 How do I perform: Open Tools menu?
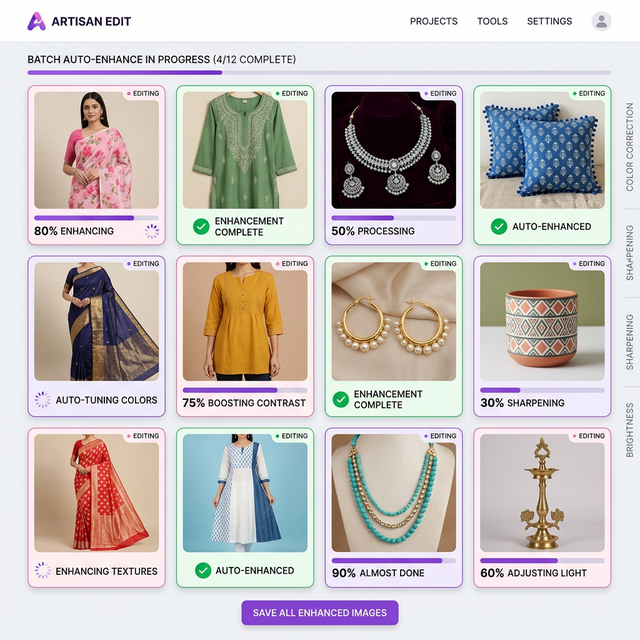[x=492, y=21]
